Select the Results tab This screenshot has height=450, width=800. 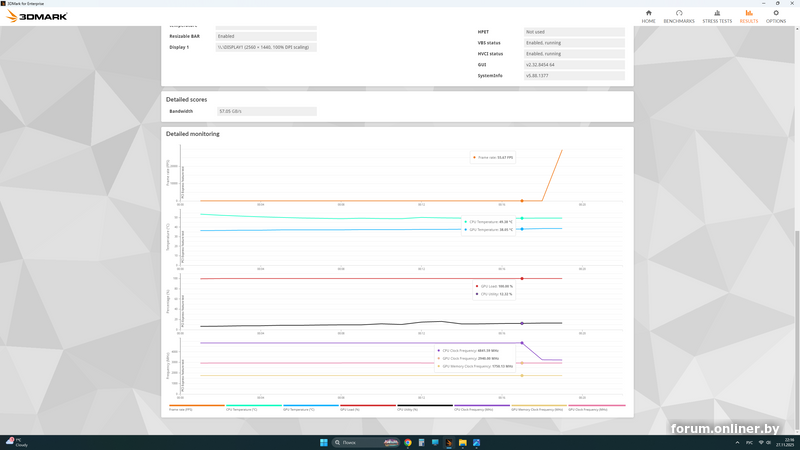[x=749, y=16]
